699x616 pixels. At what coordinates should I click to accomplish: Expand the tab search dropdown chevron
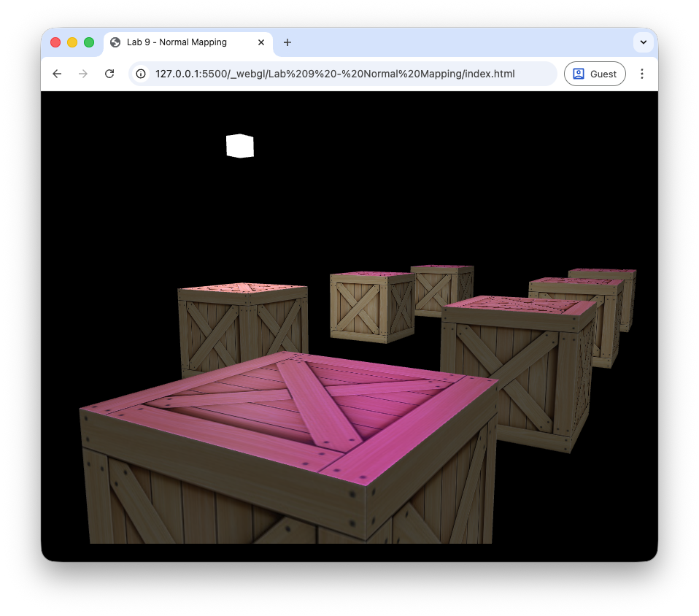[643, 42]
